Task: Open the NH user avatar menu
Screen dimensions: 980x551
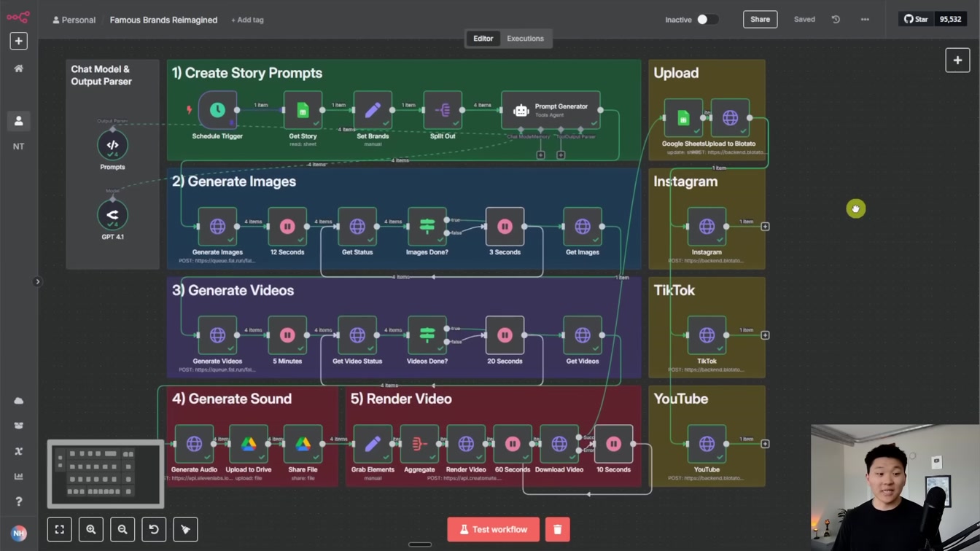Action: tap(19, 533)
